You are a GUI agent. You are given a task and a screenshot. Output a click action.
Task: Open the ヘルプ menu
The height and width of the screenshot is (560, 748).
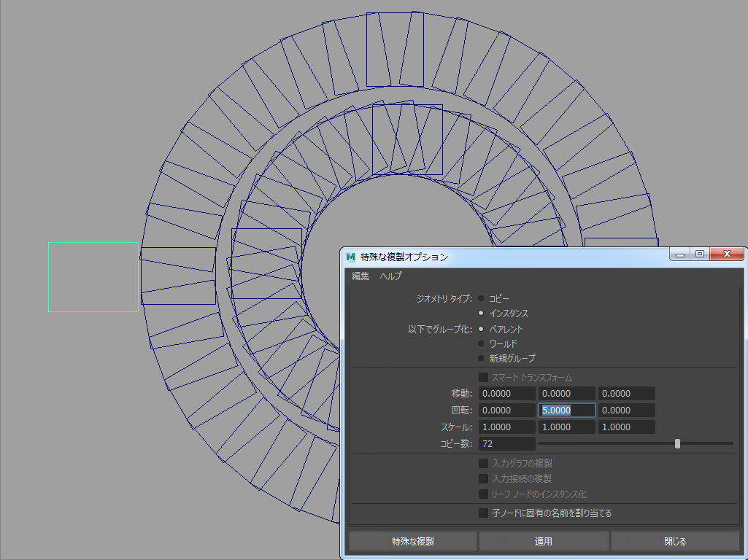click(390, 276)
